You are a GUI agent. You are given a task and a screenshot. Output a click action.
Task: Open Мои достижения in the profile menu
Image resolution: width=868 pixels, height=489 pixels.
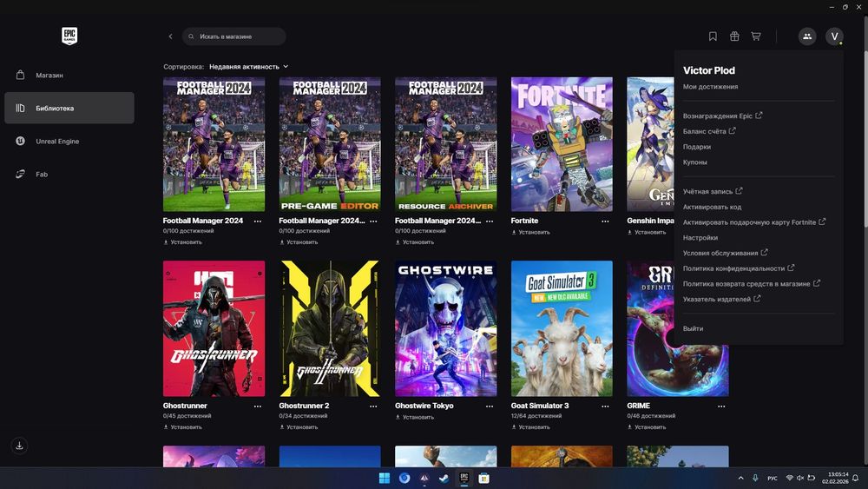click(710, 86)
